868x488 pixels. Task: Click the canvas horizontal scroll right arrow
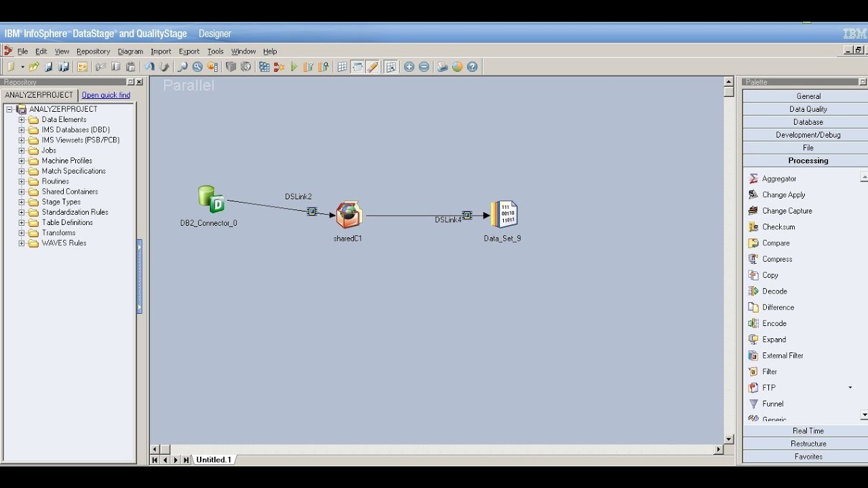(x=719, y=449)
